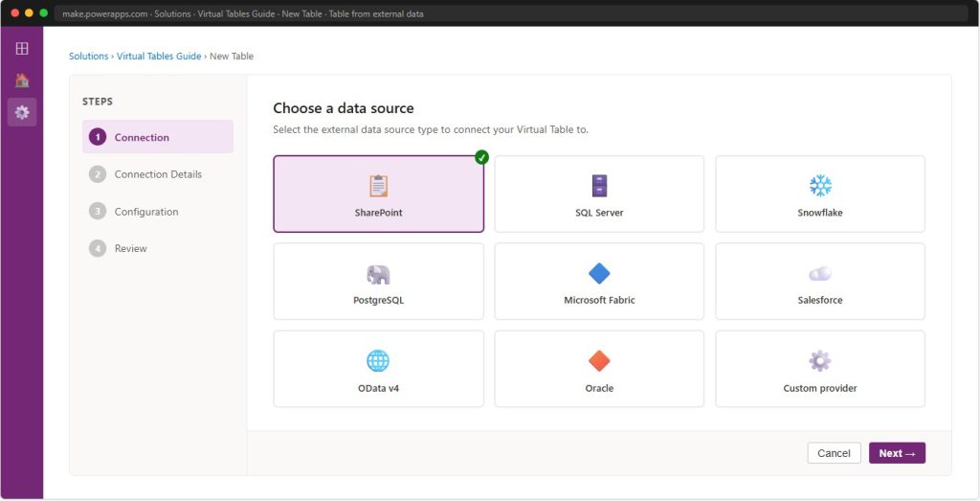Go to Home icon in sidebar
980x501 pixels.
(x=22, y=80)
